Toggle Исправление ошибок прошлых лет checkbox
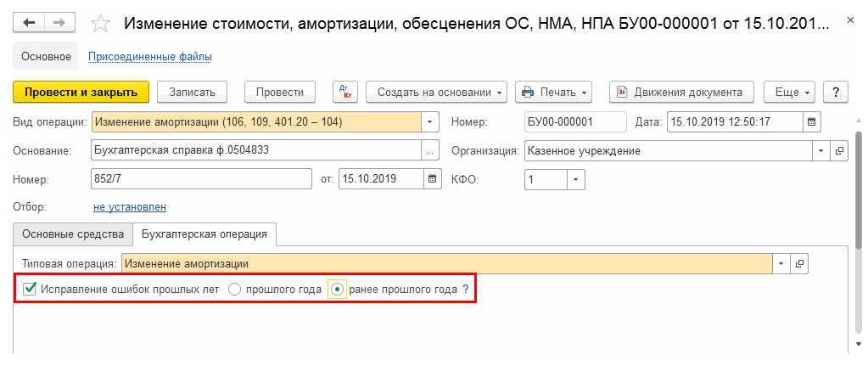Viewport: 868px width, 366px height. pos(30,289)
